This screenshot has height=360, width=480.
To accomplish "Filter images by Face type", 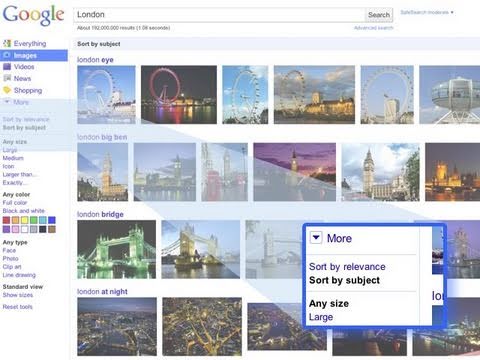I will (9, 250).
